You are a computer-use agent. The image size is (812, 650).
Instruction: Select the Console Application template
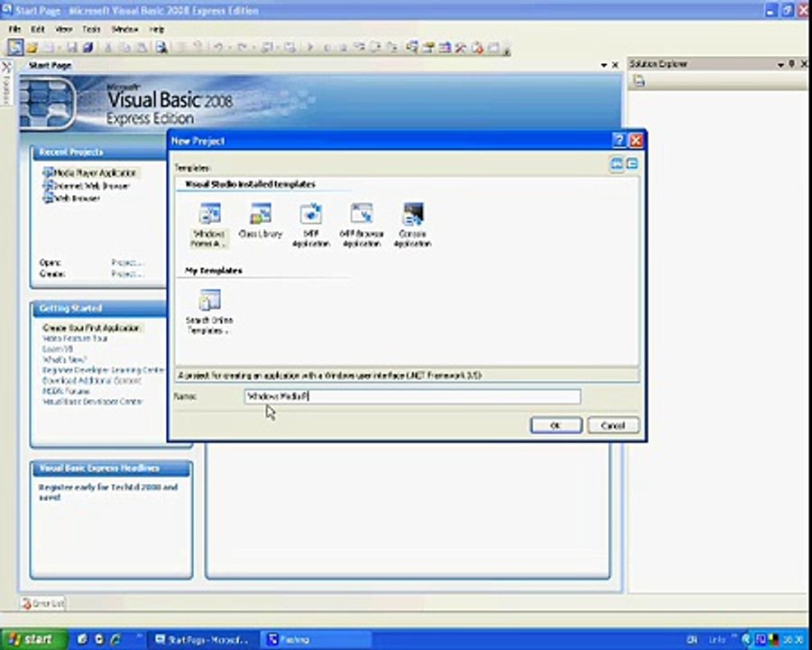412,225
